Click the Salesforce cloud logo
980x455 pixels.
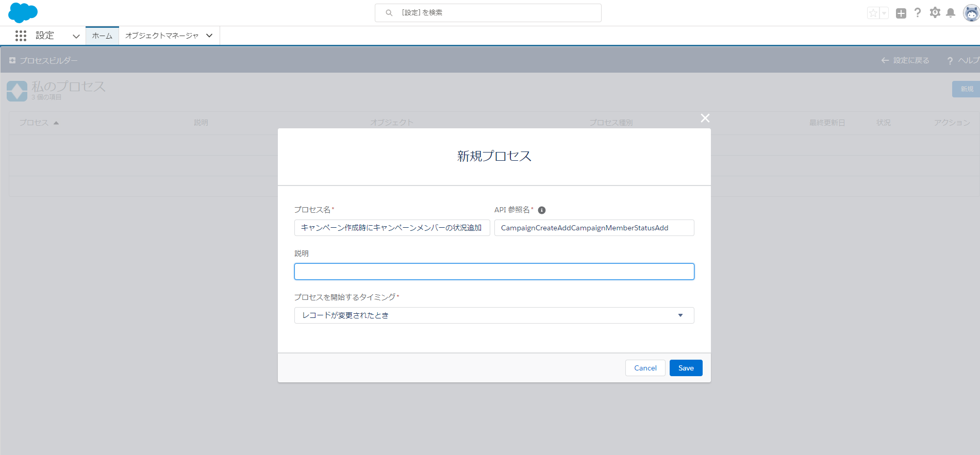tap(23, 12)
